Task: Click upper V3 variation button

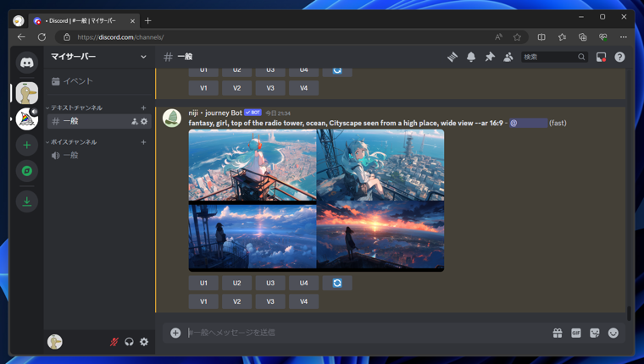Action: pos(270,88)
